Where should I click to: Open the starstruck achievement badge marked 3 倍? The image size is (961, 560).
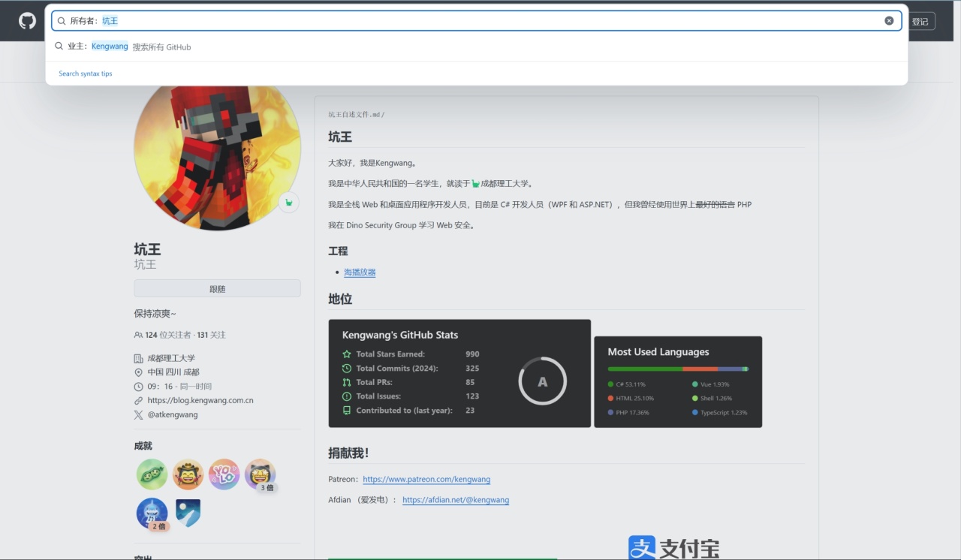[260, 474]
